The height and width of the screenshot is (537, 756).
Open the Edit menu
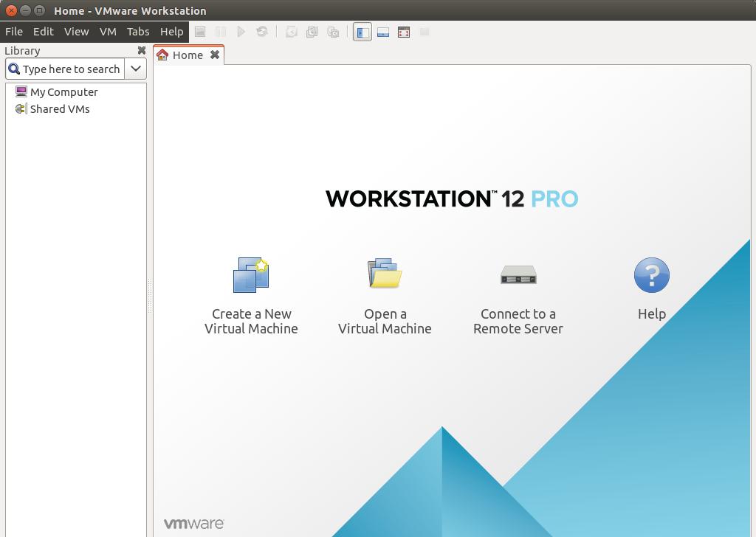44,32
